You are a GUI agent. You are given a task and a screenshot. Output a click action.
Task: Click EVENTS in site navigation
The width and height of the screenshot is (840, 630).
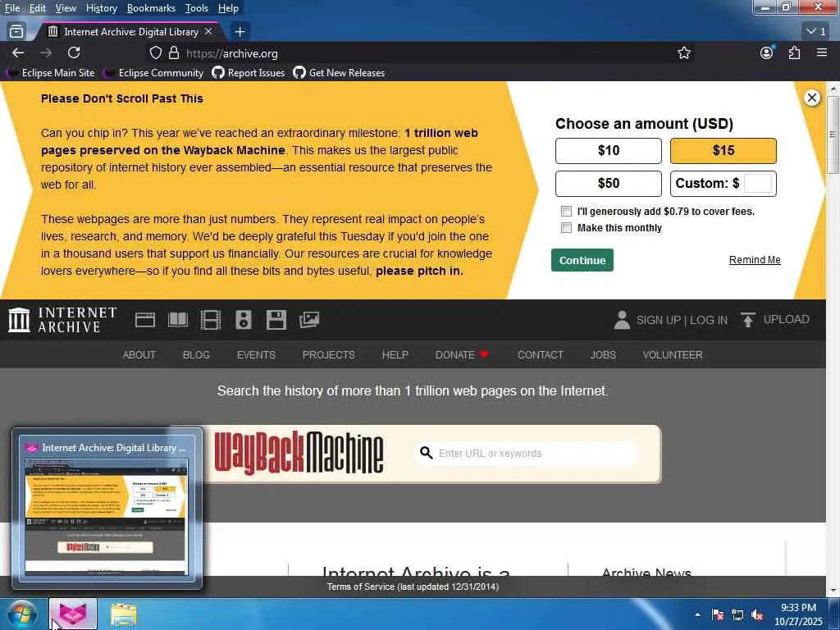(256, 355)
